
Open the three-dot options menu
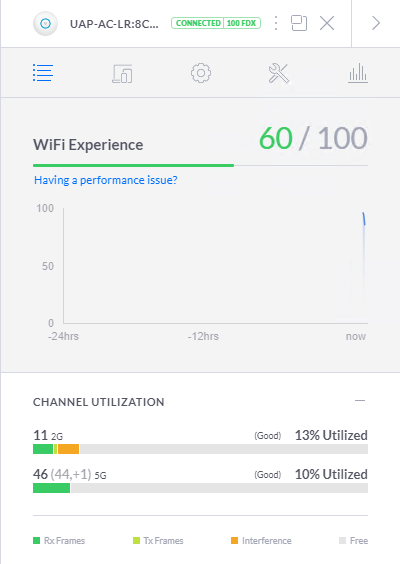[276, 23]
